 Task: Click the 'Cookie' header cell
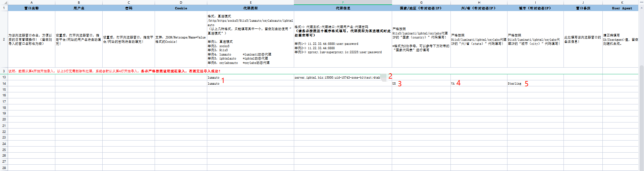pos(181,8)
